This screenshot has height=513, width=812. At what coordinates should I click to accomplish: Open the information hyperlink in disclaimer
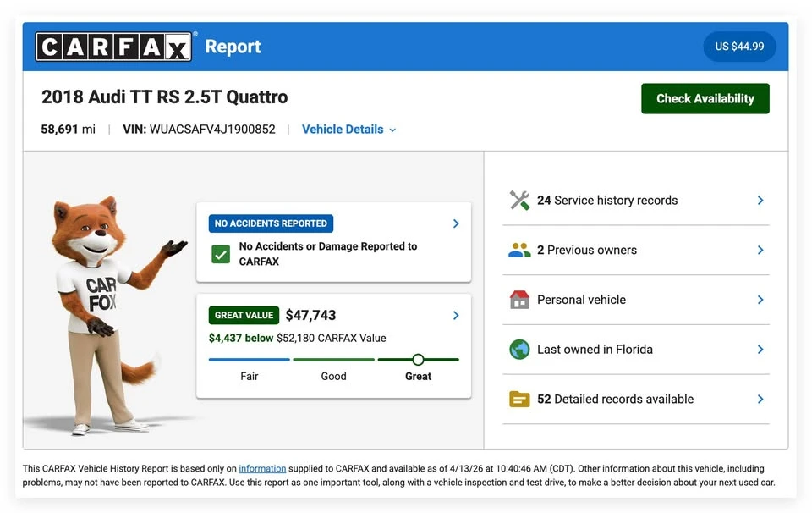[262, 468]
